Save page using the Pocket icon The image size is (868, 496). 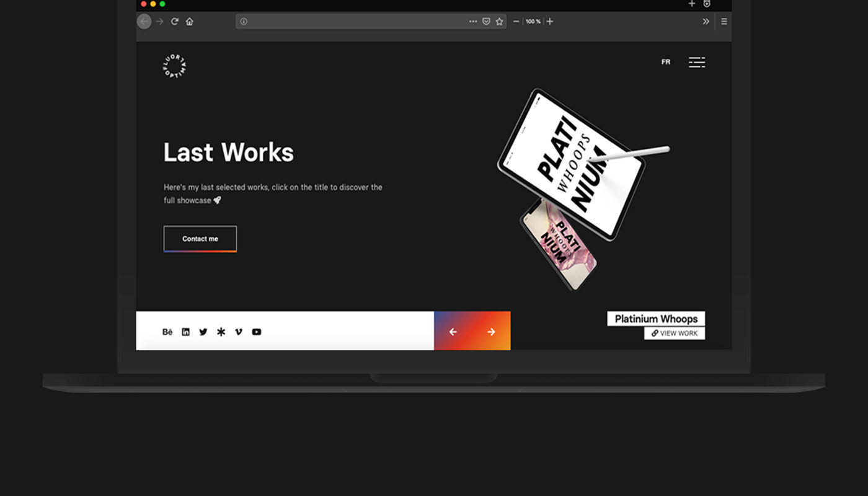coord(486,22)
